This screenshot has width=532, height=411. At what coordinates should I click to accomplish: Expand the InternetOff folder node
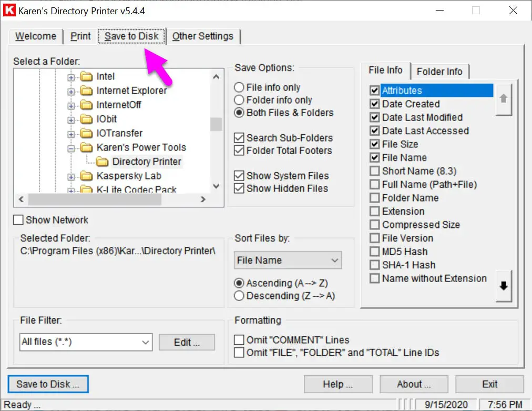(71, 106)
